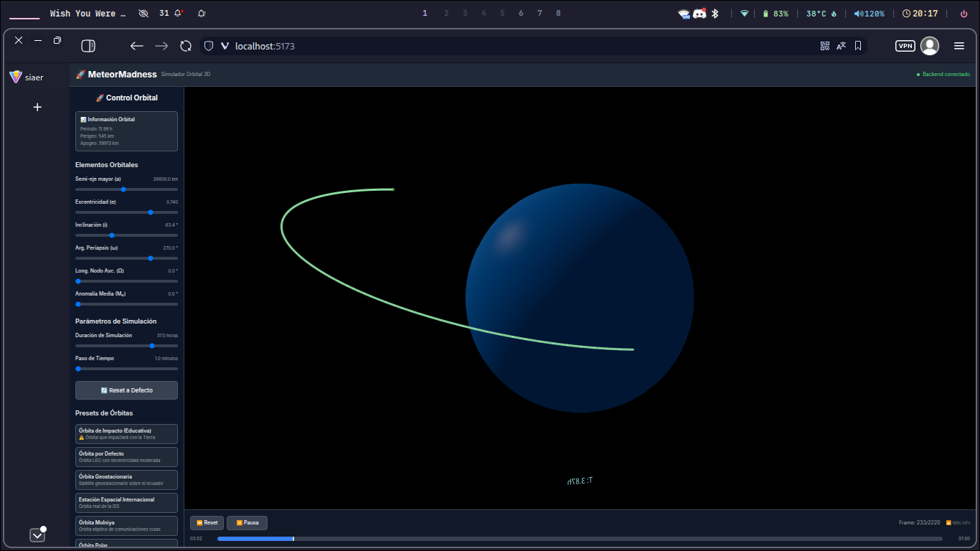980x551 pixels.
Task: Select the siaer tab in sidebar
Action: [27, 77]
